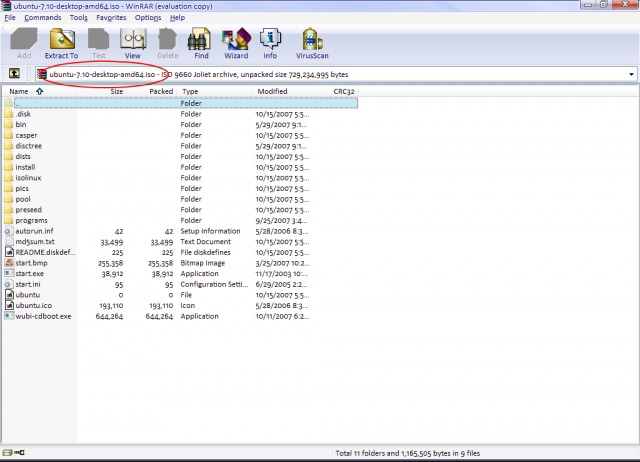Select the md5sum.txt file
The height and width of the screenshot is (462, 640).
point(35,241)
